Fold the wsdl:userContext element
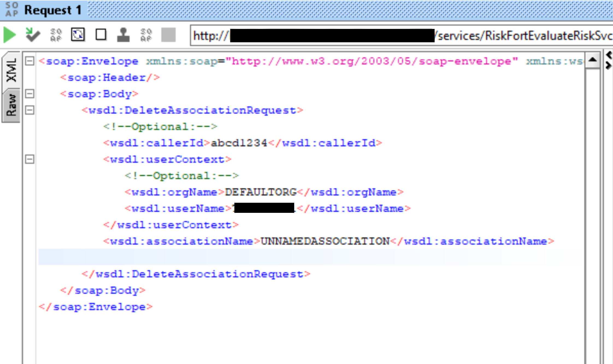Screen dimensions: 613x364 coord(30,159)
